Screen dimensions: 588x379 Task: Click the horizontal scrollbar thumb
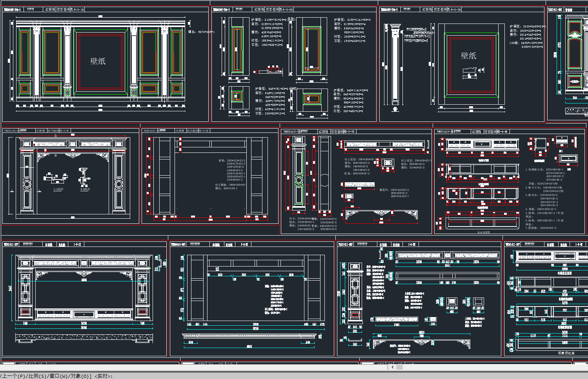[x=399, y=367]
